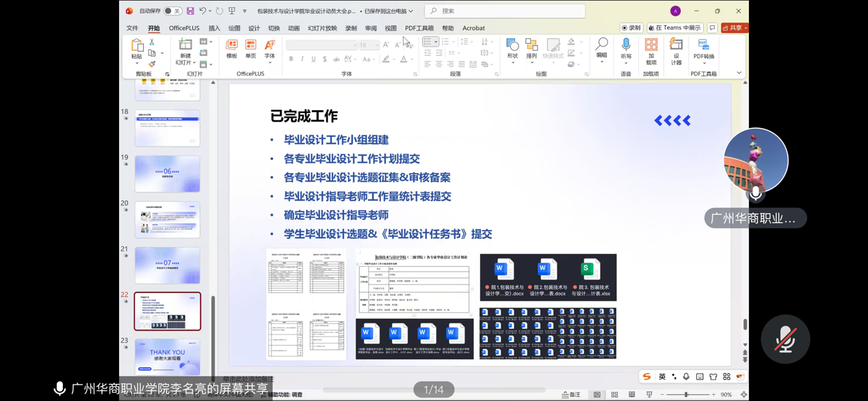868x401 pixels.
Task: Open the Shapes (形状) gallery
Action: tap(512, 46)
